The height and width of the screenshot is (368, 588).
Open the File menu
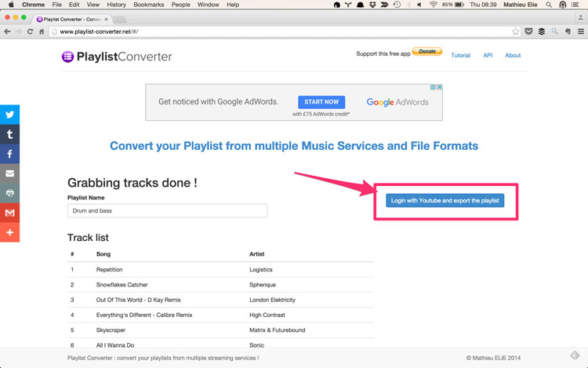57,5
